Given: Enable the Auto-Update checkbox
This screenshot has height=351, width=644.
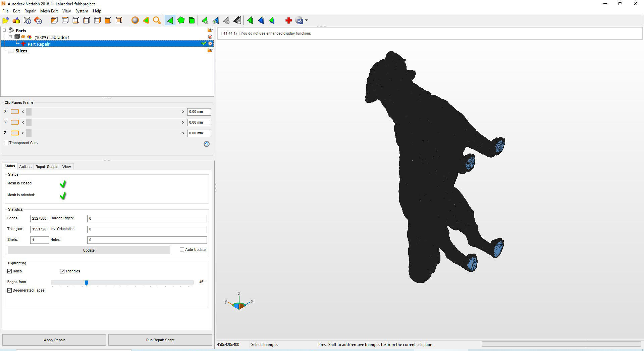Looking at the screenshot, I should click(x=182, y=250).
